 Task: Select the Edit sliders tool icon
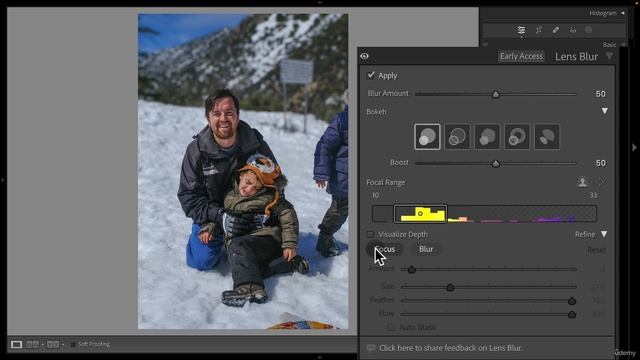pyautogui.click(x=521, y=30)
